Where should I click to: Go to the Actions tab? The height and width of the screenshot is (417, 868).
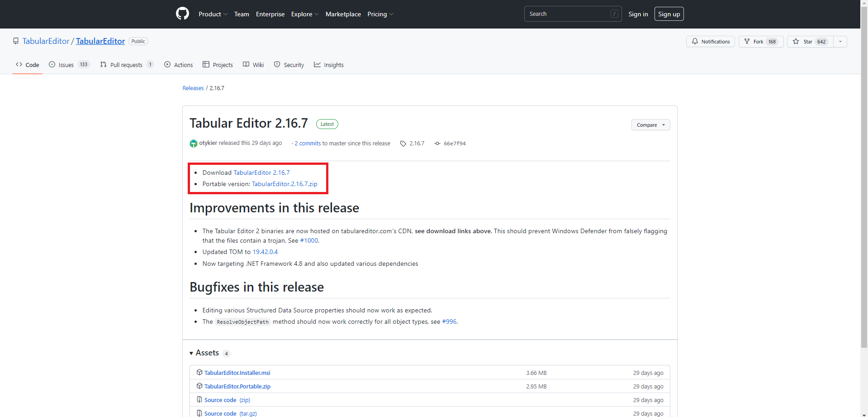point(179,65)
